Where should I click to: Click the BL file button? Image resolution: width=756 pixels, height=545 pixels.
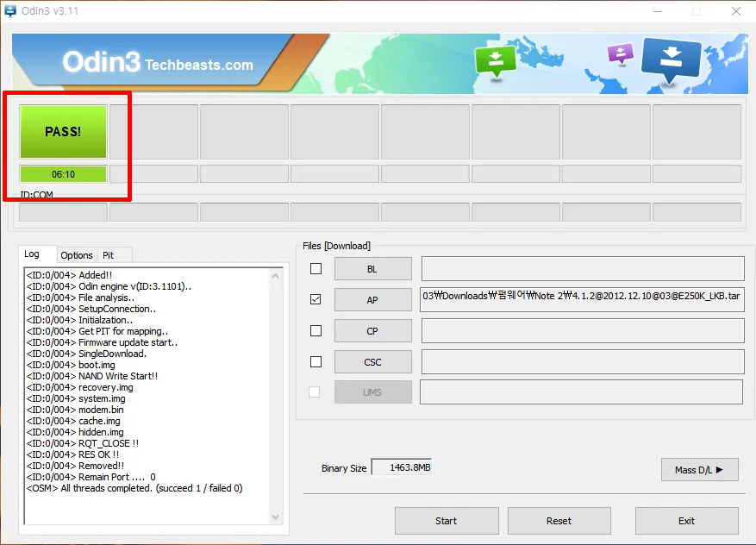click(372, 269)
